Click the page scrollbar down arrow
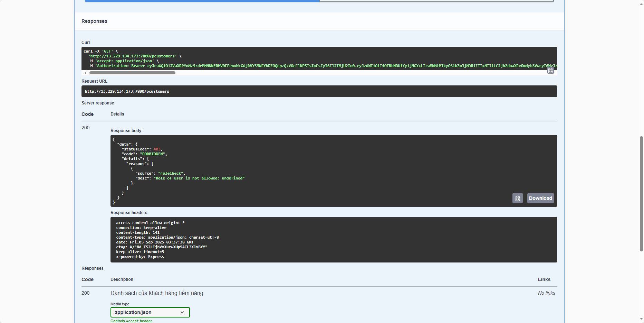The image size is (644, 323). tap(641, 319)
